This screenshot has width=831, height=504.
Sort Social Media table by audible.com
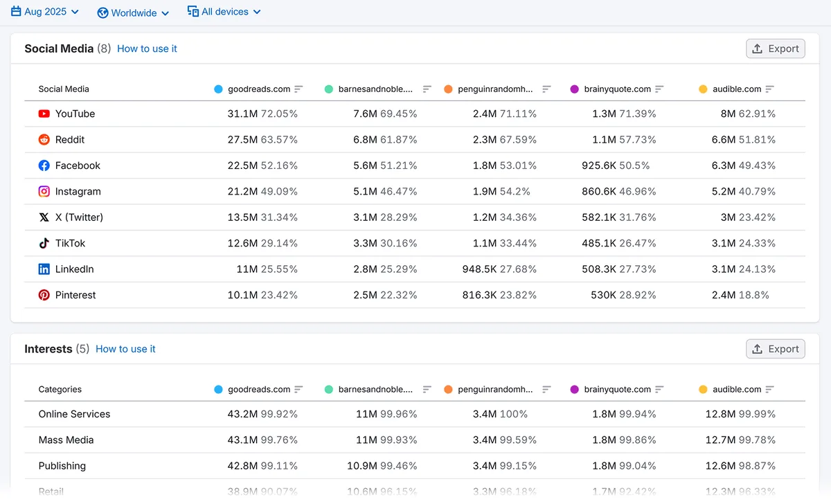pyautogui.click(x=769, y=89)
